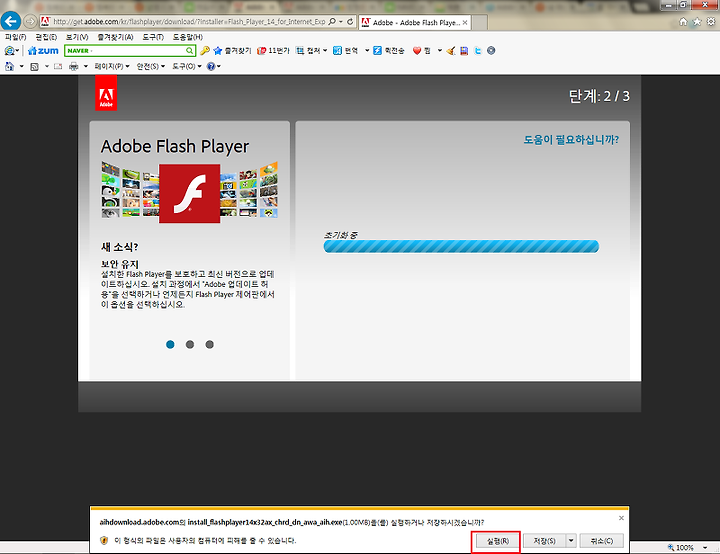
Task: Click the Adobe logo on the page
Action: pyautogui.click(x=106, y=93)
